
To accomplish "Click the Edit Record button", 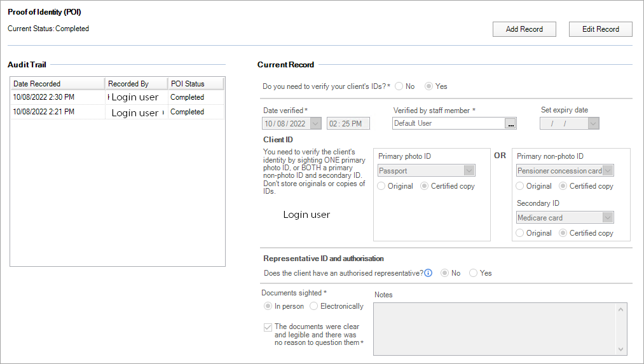I will [x=600, y=29].
